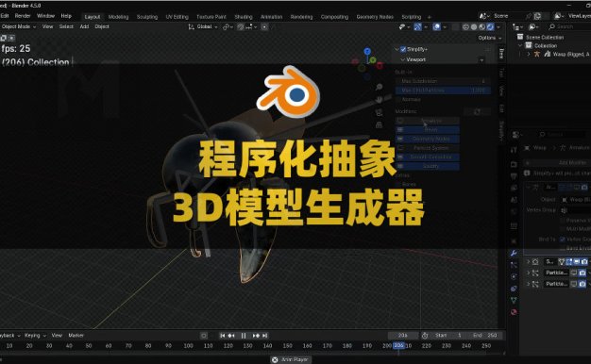Toggle camera view icon in viewport

point(379,112)
